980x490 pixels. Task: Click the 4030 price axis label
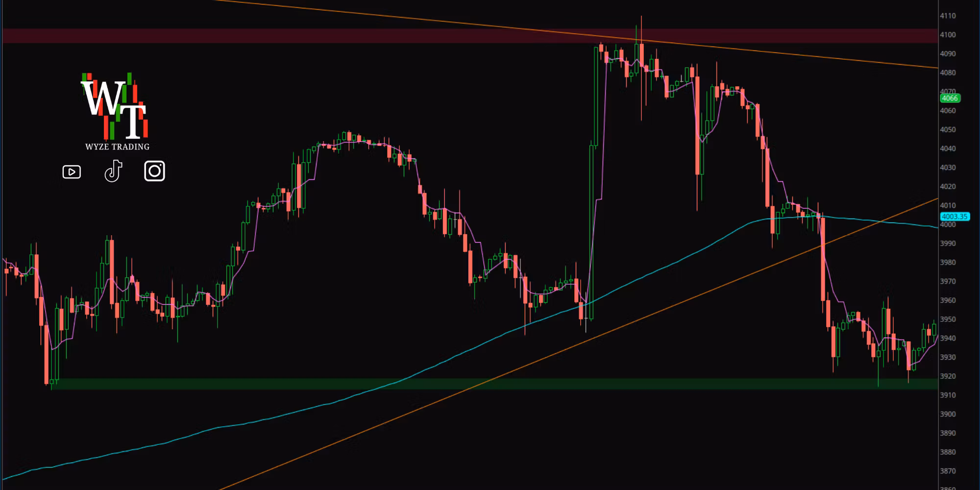948,168
